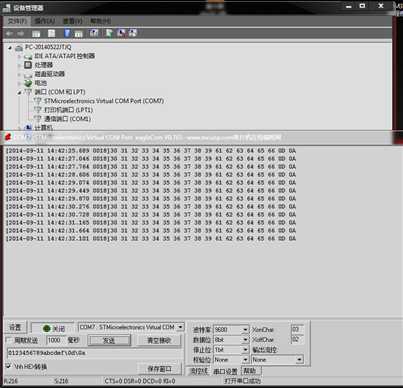This screenshot has width=403, height=388.
Task: Open the 校验位 None parity dropdown
Action: 245,360
